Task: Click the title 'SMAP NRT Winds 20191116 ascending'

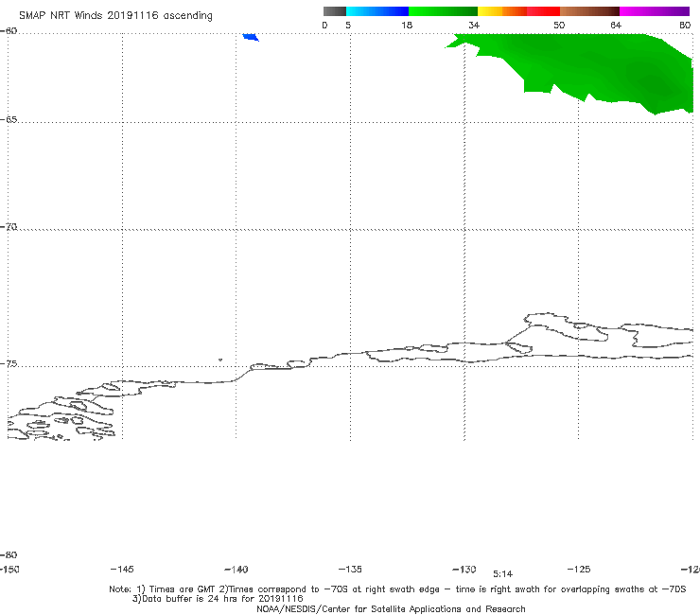Action: point(115,16)
